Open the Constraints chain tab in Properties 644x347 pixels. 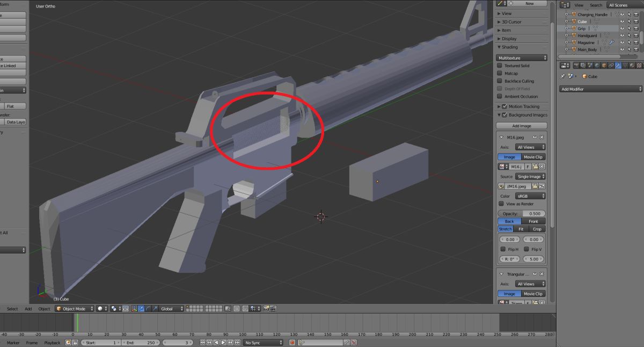coord(611,65)
